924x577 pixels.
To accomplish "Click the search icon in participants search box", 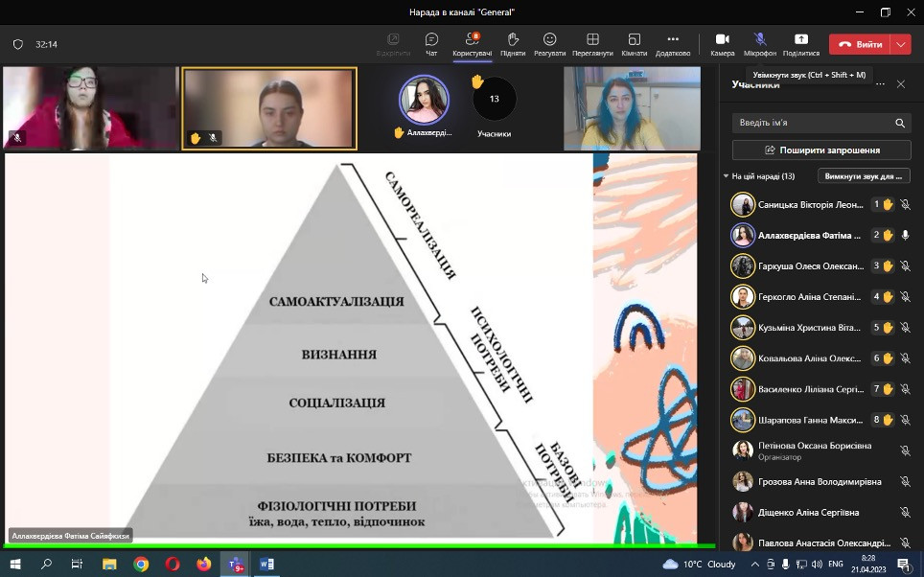I will pos(900,124).
